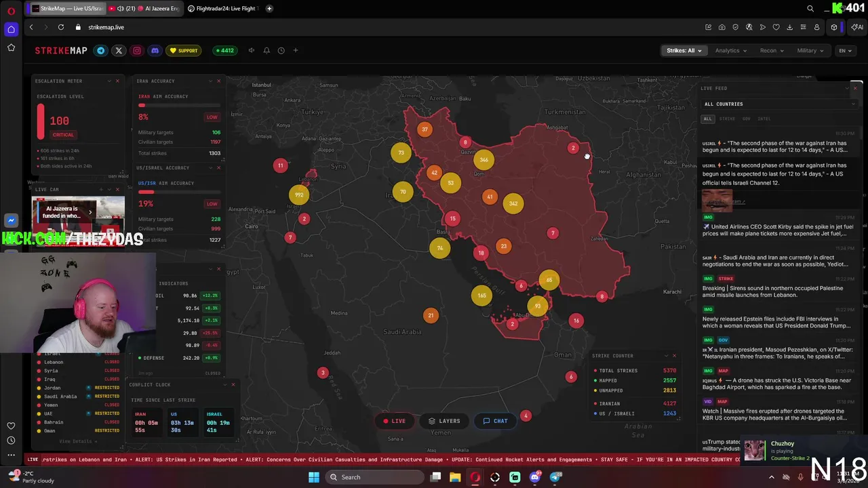Open the Instagram social icon
Viewport: 868px width, 488px height.
(x=137, y=50)
